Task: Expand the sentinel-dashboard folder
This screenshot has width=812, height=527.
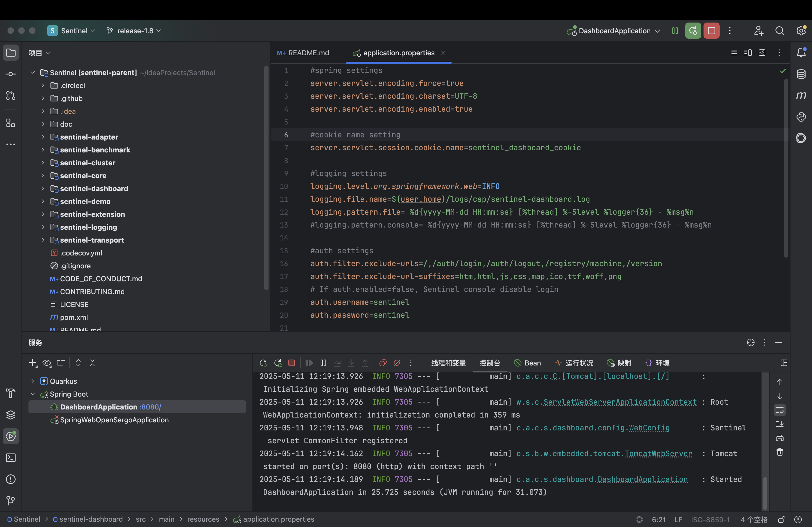Action: [x=43, y=189]
